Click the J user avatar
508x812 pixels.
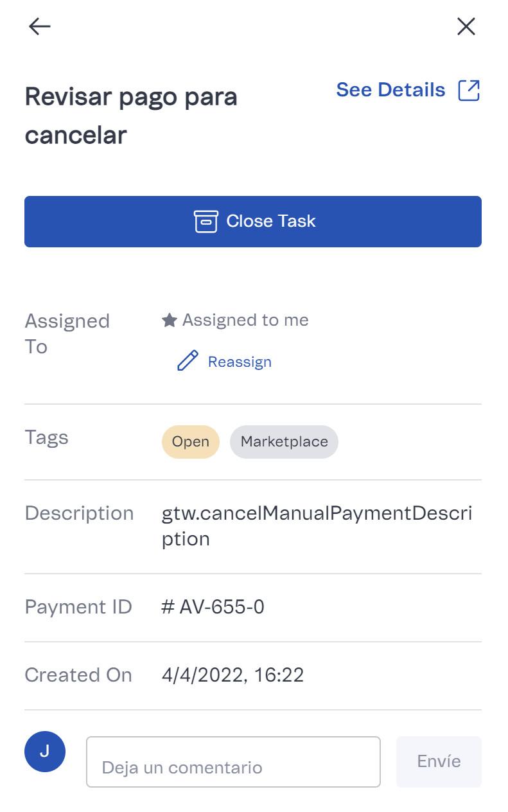tap(45, 752)
